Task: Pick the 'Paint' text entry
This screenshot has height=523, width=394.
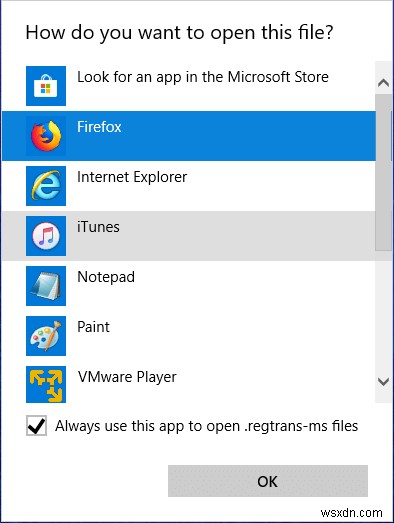Action: 93,327
